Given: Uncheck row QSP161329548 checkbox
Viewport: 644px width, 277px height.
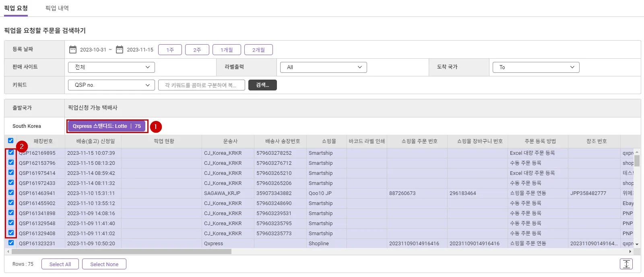Looking at the screenshot, I should click(11, 223).
